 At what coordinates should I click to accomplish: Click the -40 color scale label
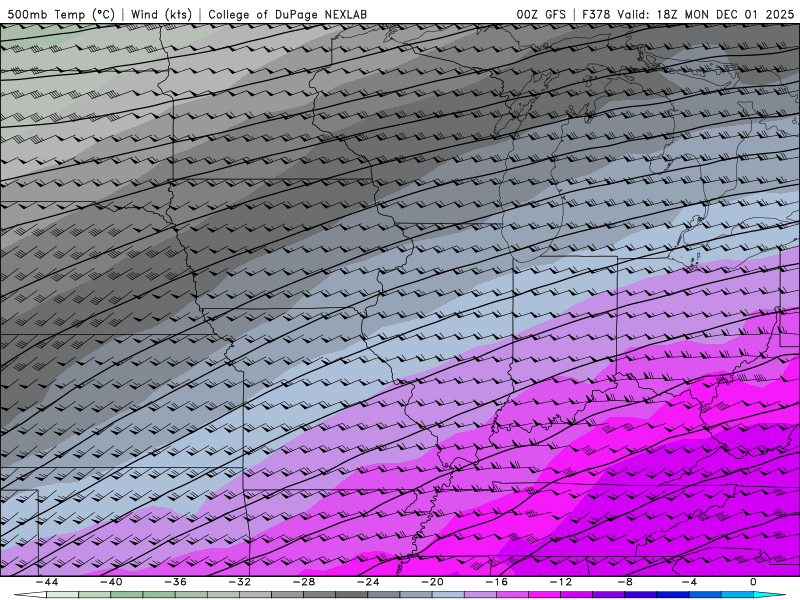(x=111, y=582)
